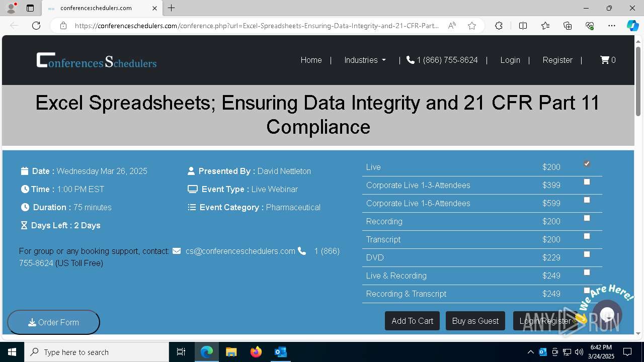Image resolution: width=644 pixels, height=362 pixels.
Task: Select the Recording $200 checkbox
Action: 587,218
